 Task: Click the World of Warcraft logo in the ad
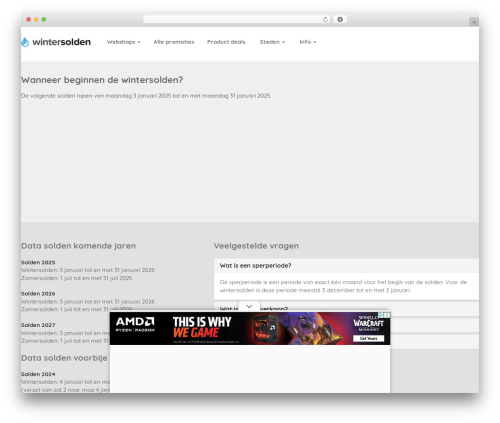tap(368, 323)
